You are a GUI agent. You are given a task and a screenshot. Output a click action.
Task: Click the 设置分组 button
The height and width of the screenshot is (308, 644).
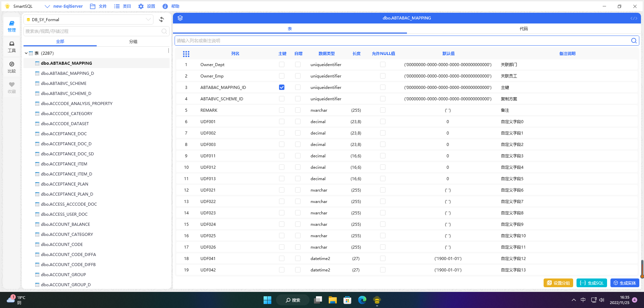(x=558, y=283)
